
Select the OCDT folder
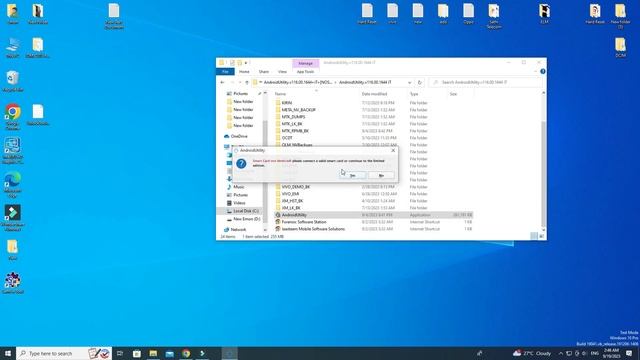pyautogui.click(x=287, y=138)
